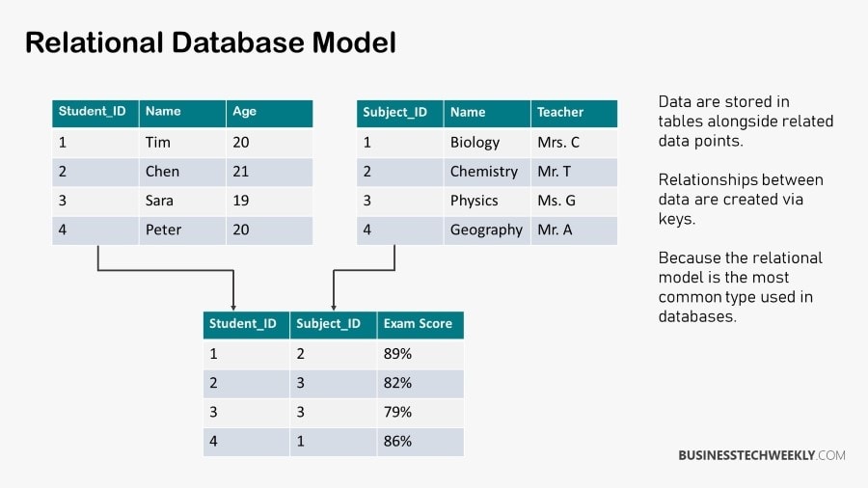Click the Relational Database Model title
The height and width of the screenshot is (488, 868).
(x=211, y=42)
